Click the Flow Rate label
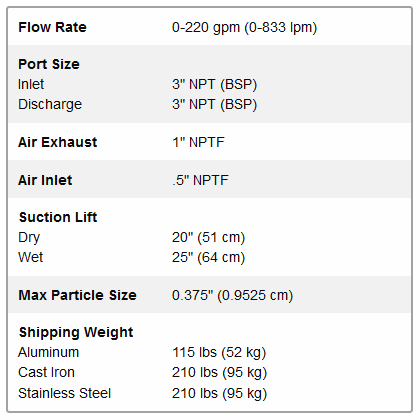Viewport: 420px width, 420px height. 52,27
